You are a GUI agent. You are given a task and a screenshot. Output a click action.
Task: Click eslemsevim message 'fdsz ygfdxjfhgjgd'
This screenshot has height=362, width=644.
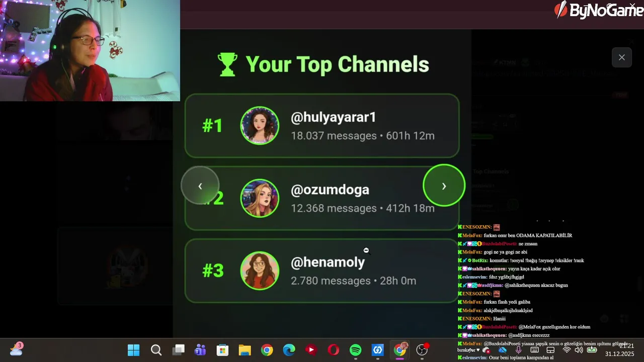click(491, 277)
